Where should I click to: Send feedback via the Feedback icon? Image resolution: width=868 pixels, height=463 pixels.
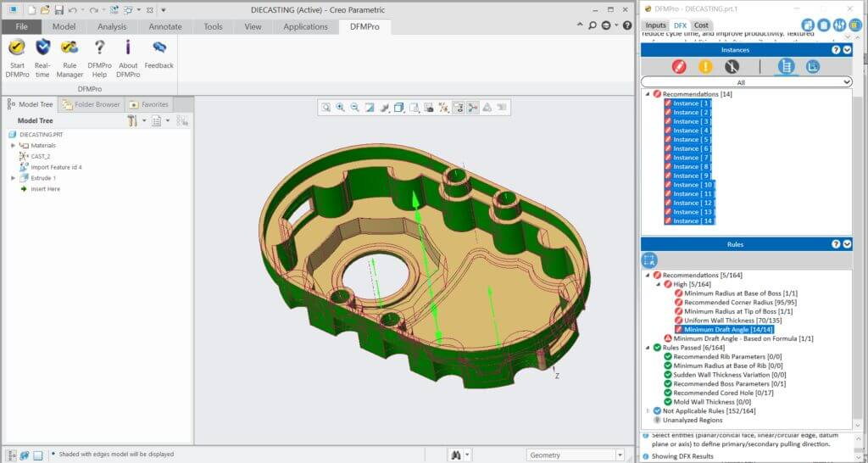tap(159, 48)
